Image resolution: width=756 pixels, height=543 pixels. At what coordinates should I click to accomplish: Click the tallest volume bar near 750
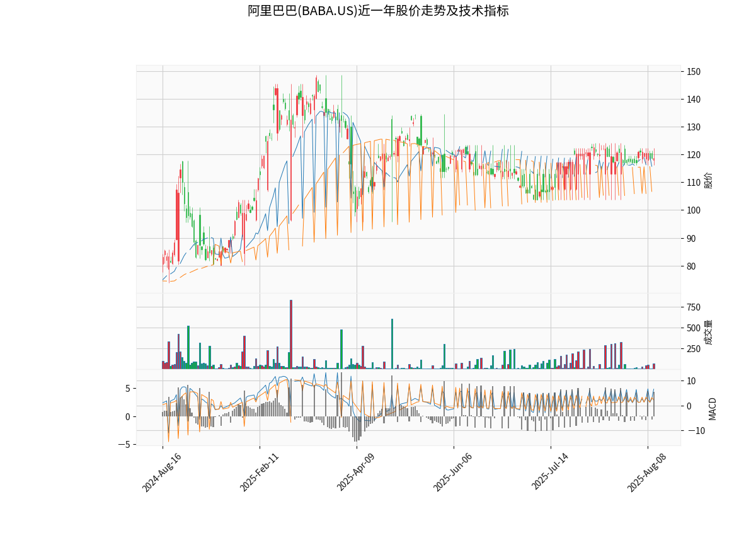click(x=291, y=334)
